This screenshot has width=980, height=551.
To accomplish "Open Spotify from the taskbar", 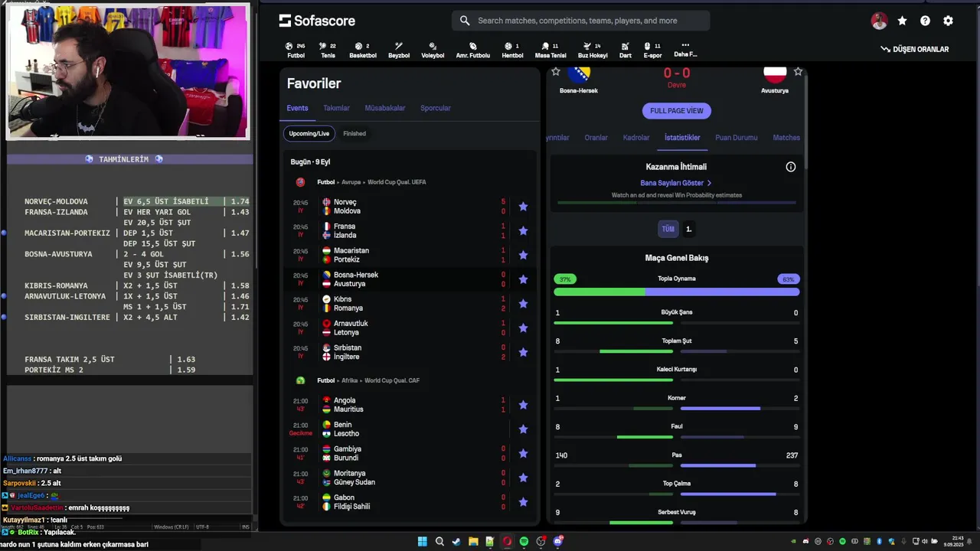I will coord(524,541).
